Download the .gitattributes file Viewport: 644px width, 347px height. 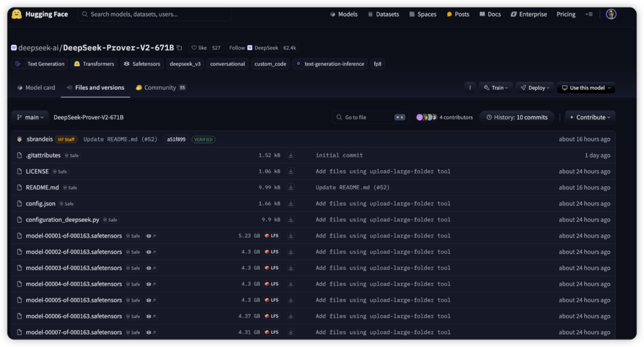point(291,155)
